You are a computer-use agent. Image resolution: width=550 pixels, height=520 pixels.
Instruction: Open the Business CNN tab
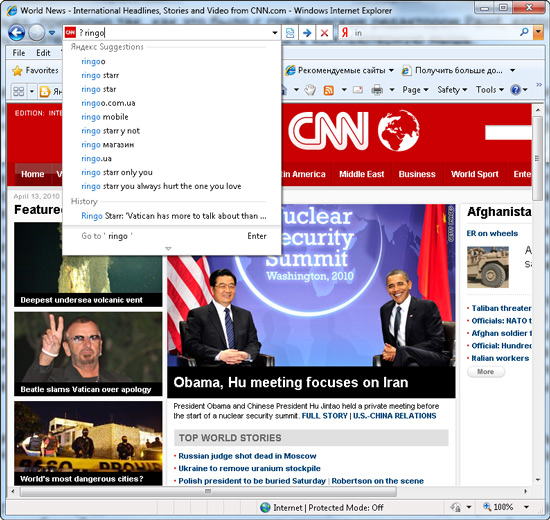coord(417,174)
